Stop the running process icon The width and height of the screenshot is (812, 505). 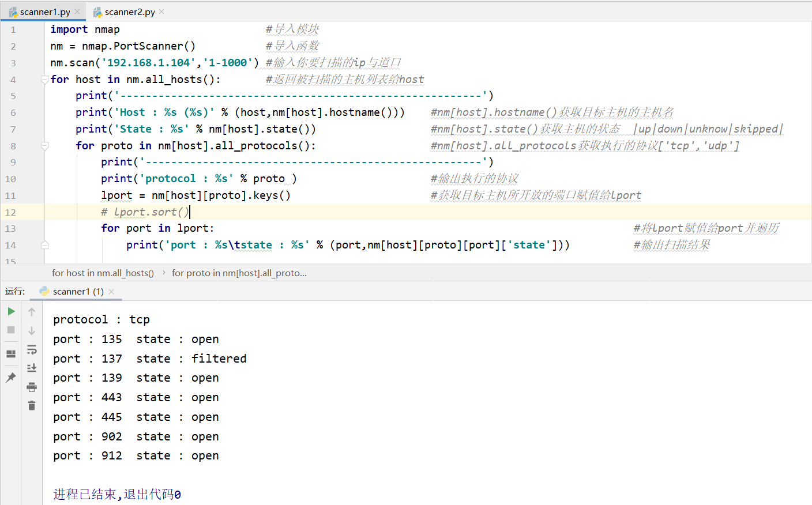[11, 330]
